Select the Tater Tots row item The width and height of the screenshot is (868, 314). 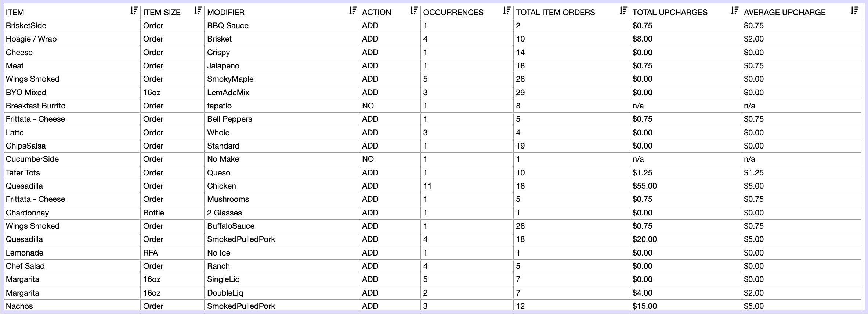tap(23, 173)
